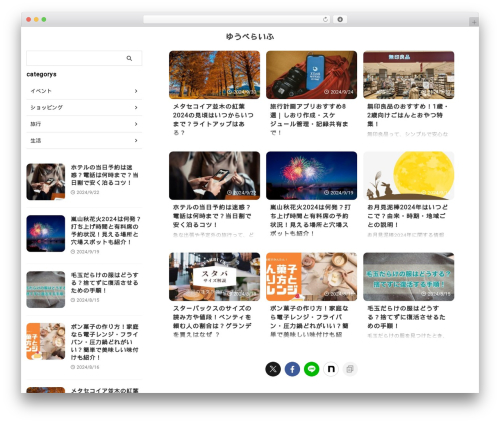This screenshot has height=423, width=500.
Task: Expand the 旅行 category chevron
Action: (x=136, y=124)
